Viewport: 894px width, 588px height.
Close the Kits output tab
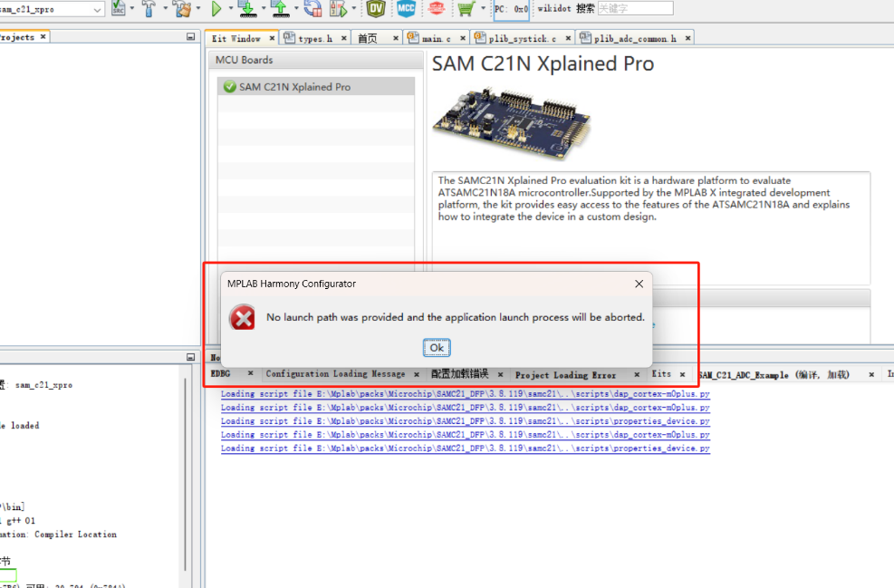pyautogui.click(x=682, y=374)
